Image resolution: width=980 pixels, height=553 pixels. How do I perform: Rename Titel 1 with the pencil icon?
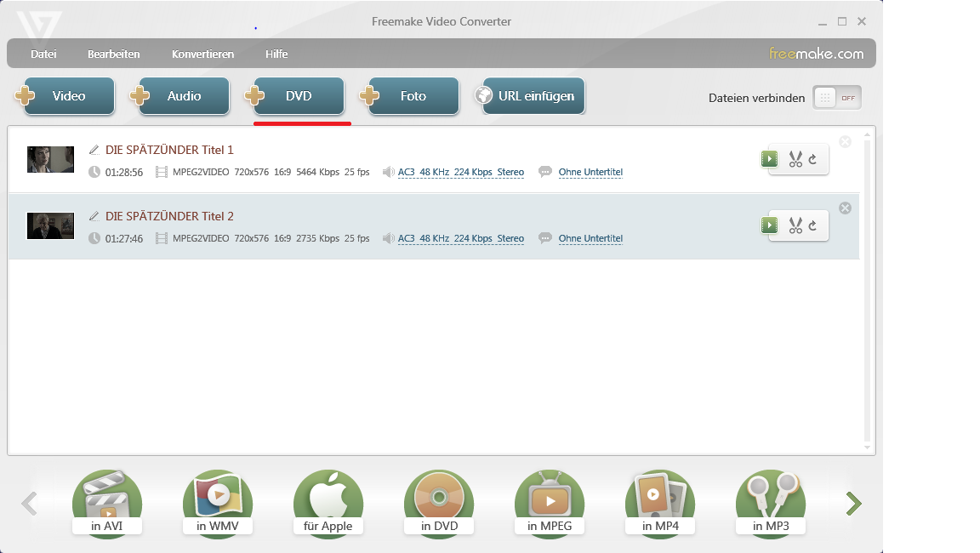[94, 150]
